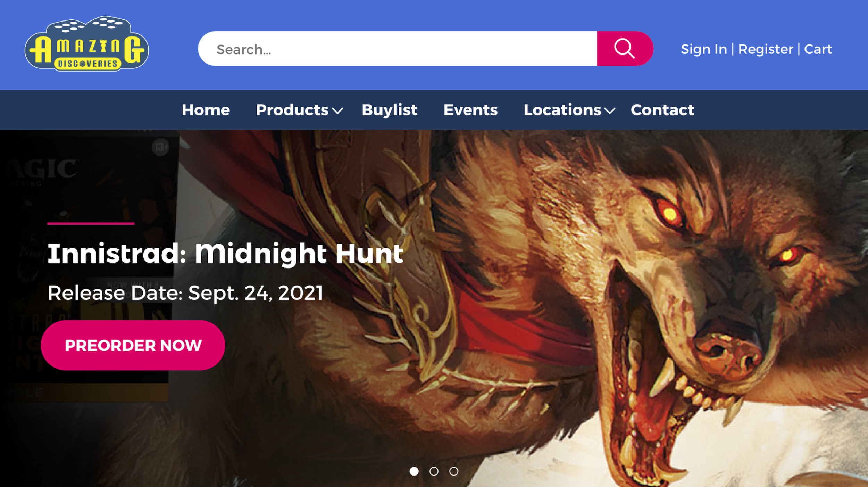Click inside the Search text field
The height and width of the screenshot is (487, 868).
[x=398, y=49]
